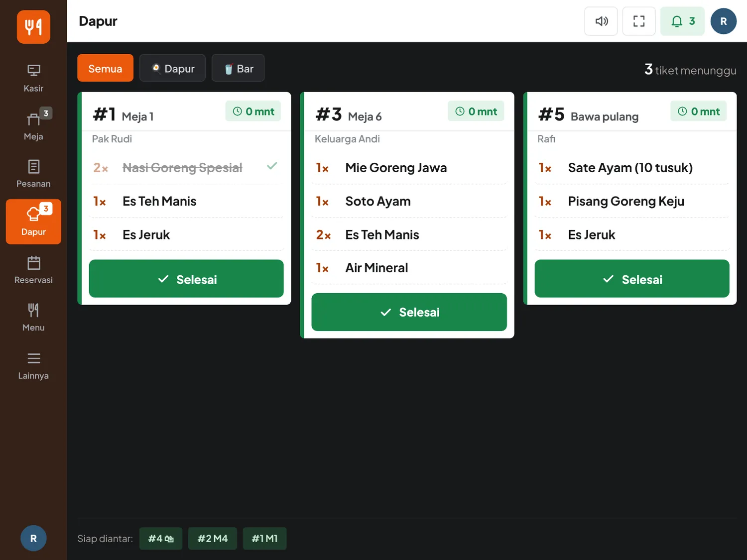Tick off Air Mineral item

point(409,268)
